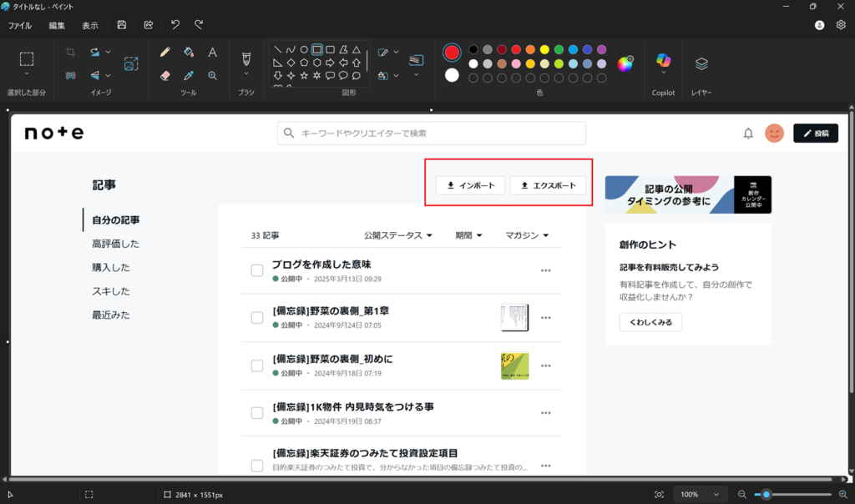Open the Edit colors wheel
The width and height of the screenshot is (855, 504).
tap(625, 63)
